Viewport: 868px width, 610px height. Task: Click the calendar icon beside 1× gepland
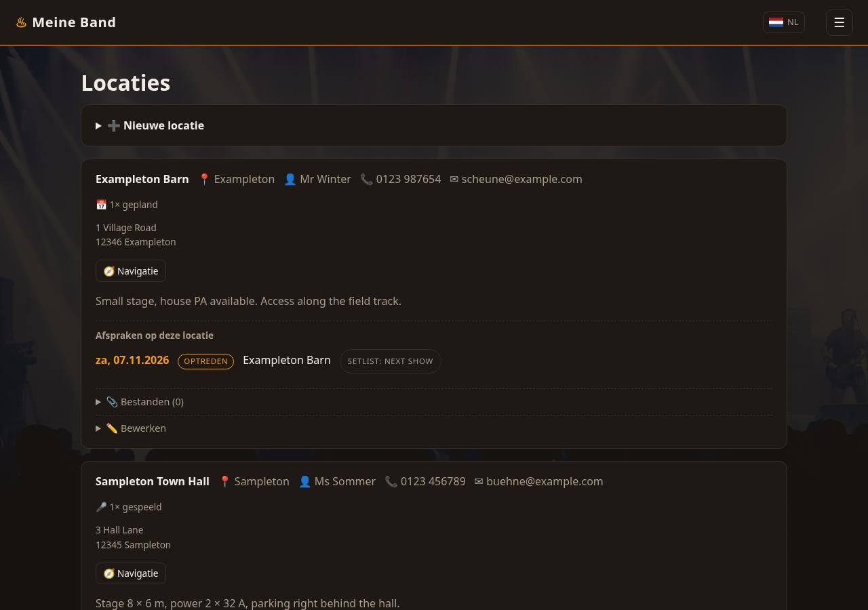pos(101,205)
